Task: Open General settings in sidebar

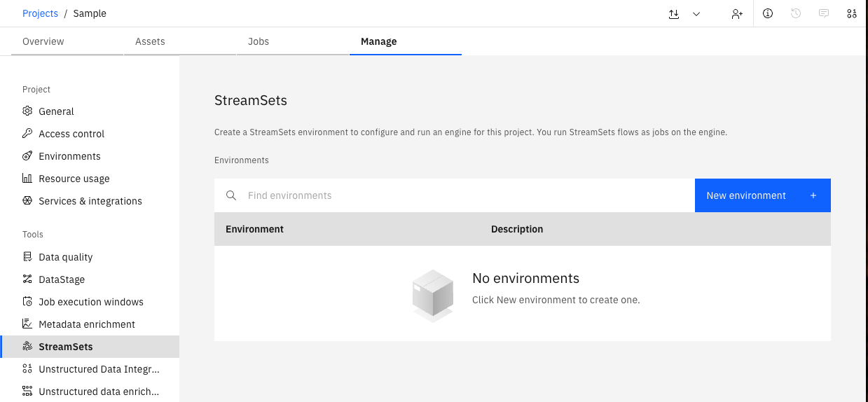Action: click(90, 111)
